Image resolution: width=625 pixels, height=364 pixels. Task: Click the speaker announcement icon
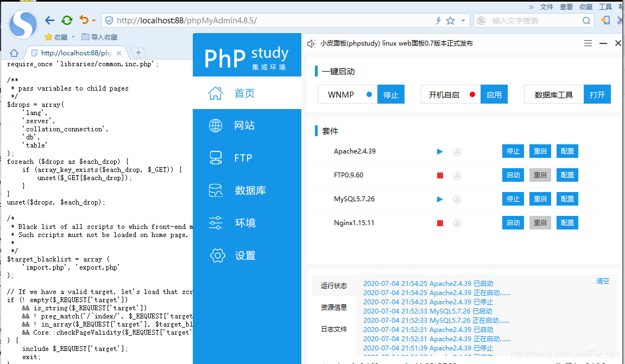point(311,43)
